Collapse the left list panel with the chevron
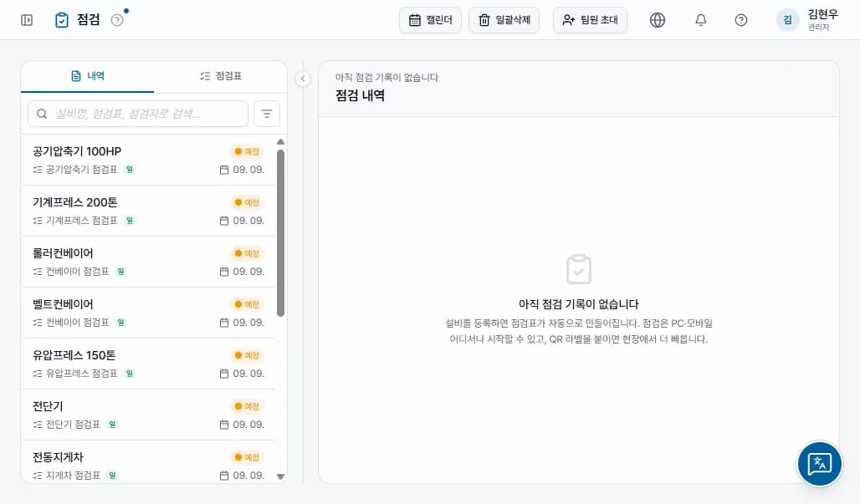860x504 pixels. (303, 79)
